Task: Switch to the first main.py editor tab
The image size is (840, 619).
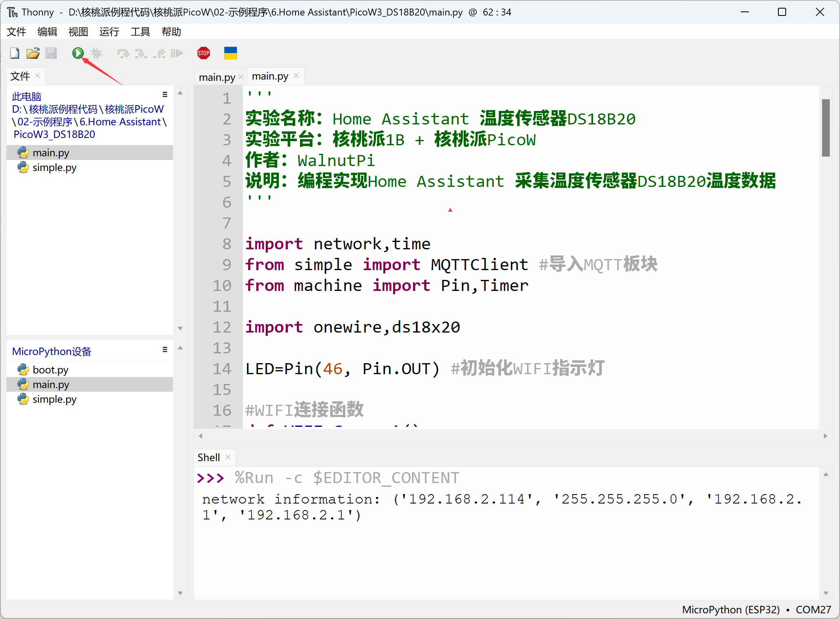Action: click(217, 77)
